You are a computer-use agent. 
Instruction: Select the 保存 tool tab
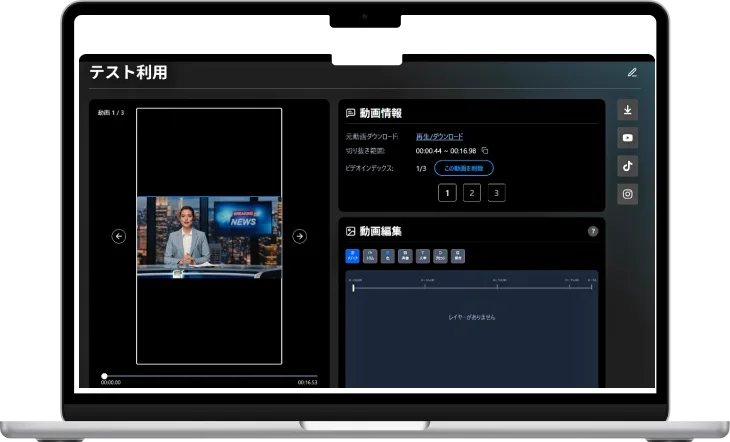(x=458, y=256)
